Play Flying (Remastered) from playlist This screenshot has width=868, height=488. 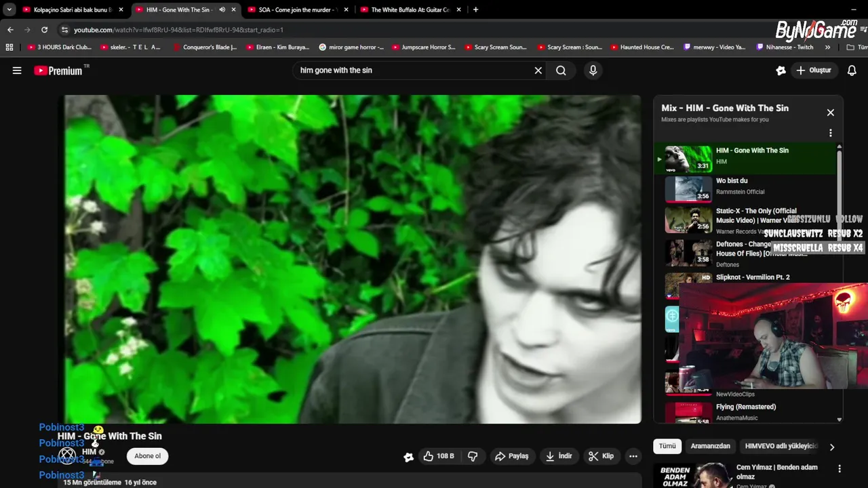pos(746,412)
